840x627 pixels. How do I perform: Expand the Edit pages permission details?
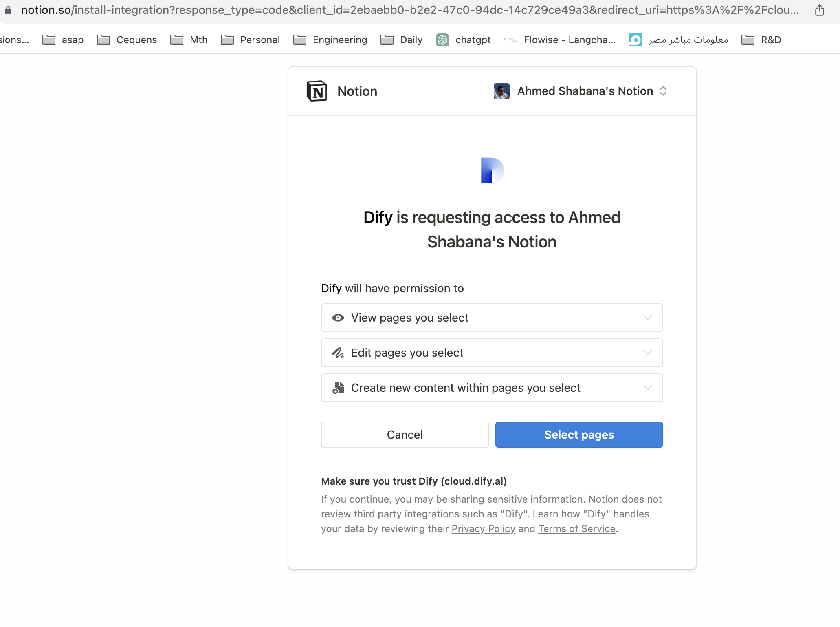647,353
